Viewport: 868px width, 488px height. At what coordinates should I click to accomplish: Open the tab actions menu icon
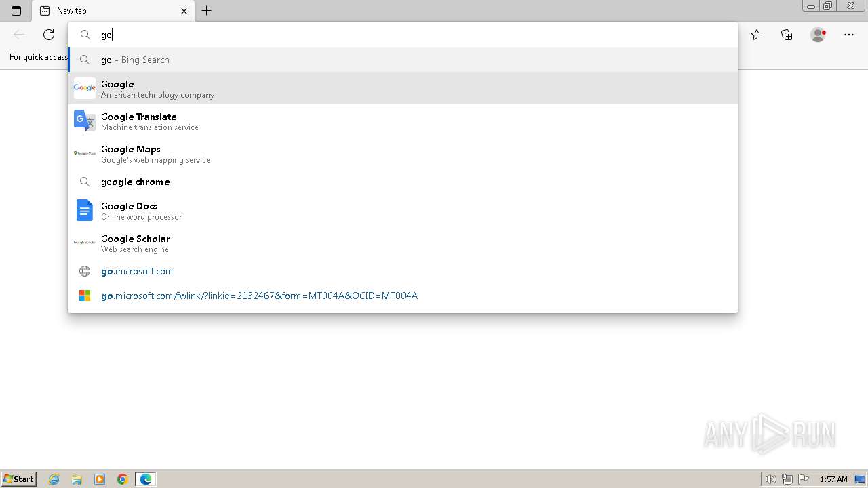tap(16, 11)
